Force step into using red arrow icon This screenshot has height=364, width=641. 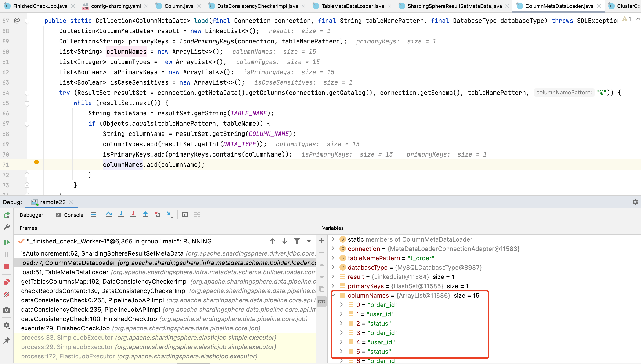133,214
